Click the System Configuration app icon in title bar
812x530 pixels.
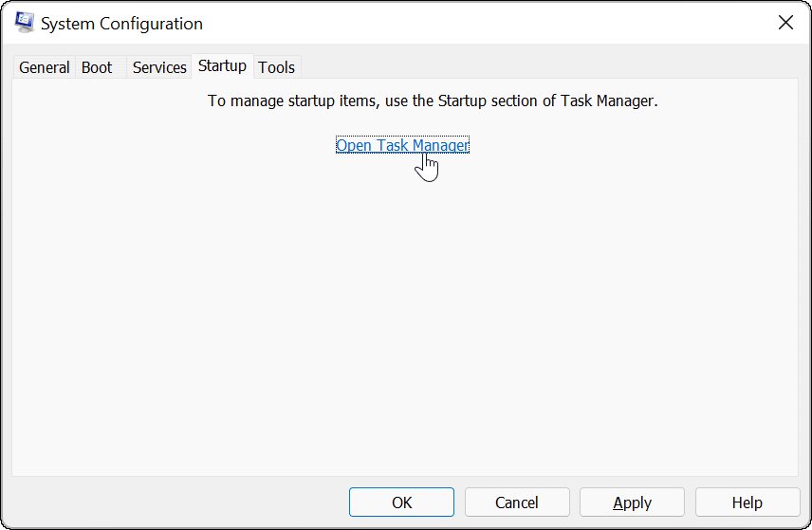26,23
